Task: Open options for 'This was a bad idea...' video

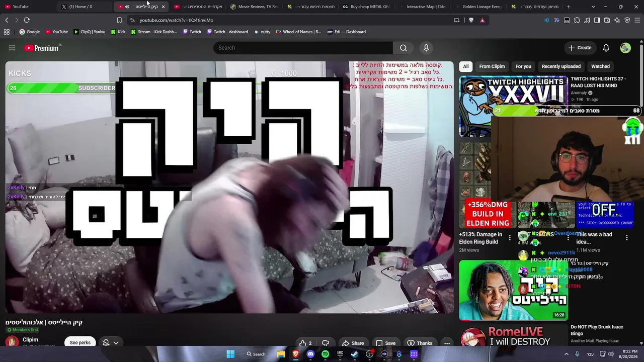Action: pos(627,238)
